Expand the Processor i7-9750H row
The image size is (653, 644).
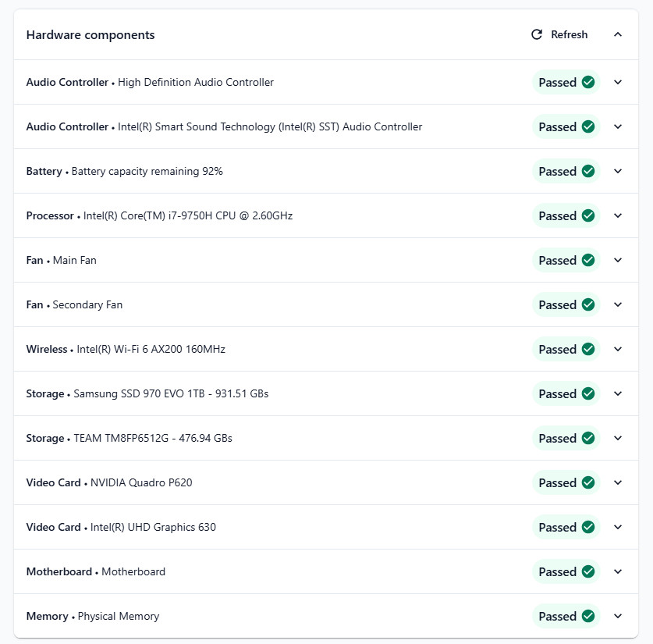618,215
